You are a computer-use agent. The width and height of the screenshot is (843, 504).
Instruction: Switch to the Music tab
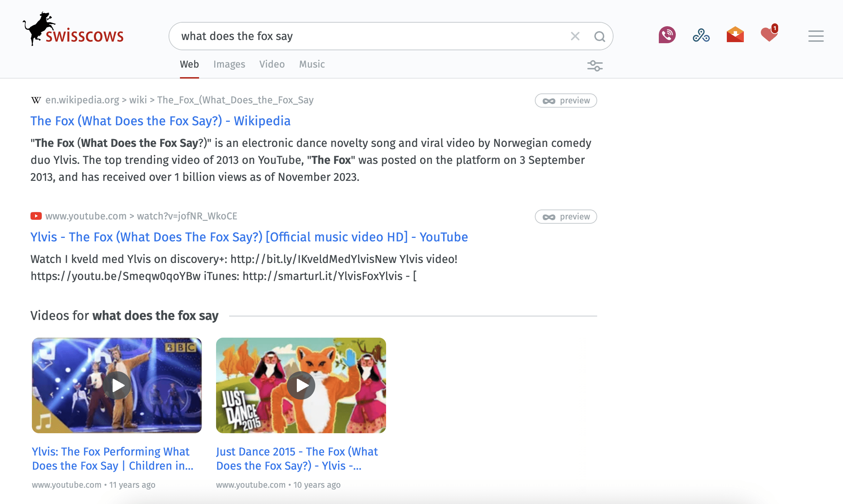[312, 64]
